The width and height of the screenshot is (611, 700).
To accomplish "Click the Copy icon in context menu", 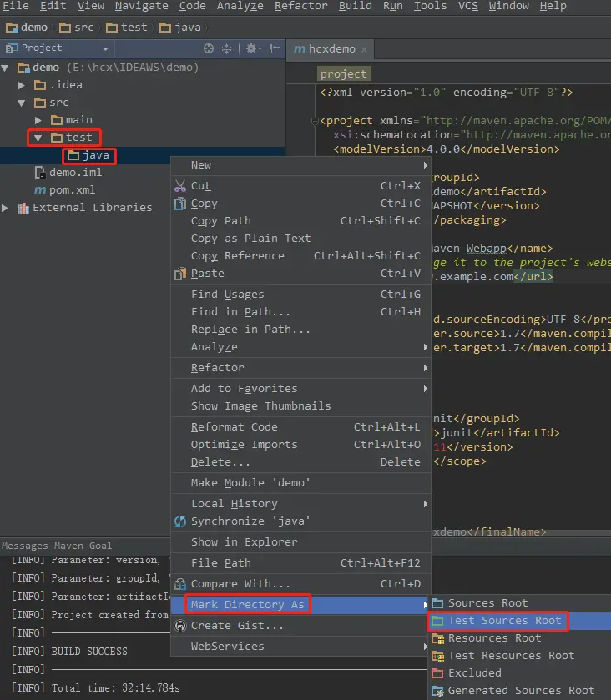I will click(180, 204).
